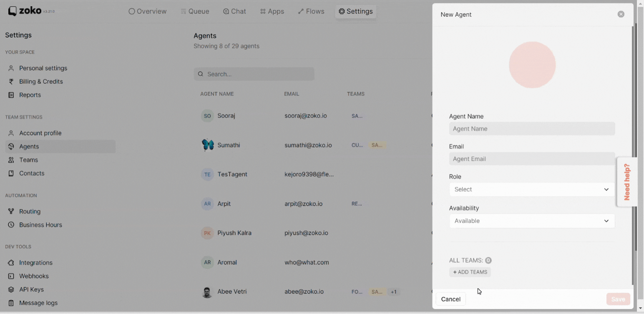Click Aromal's AR avatar badge

click(207, 262)
